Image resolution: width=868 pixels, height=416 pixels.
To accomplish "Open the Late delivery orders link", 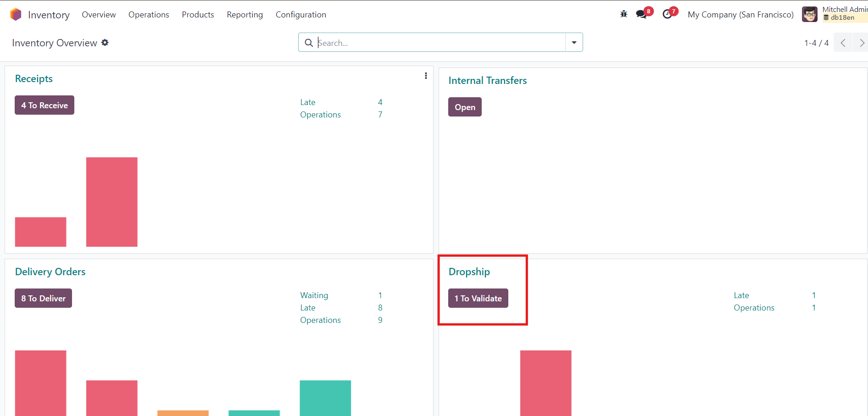I will [x=308, y=308].
